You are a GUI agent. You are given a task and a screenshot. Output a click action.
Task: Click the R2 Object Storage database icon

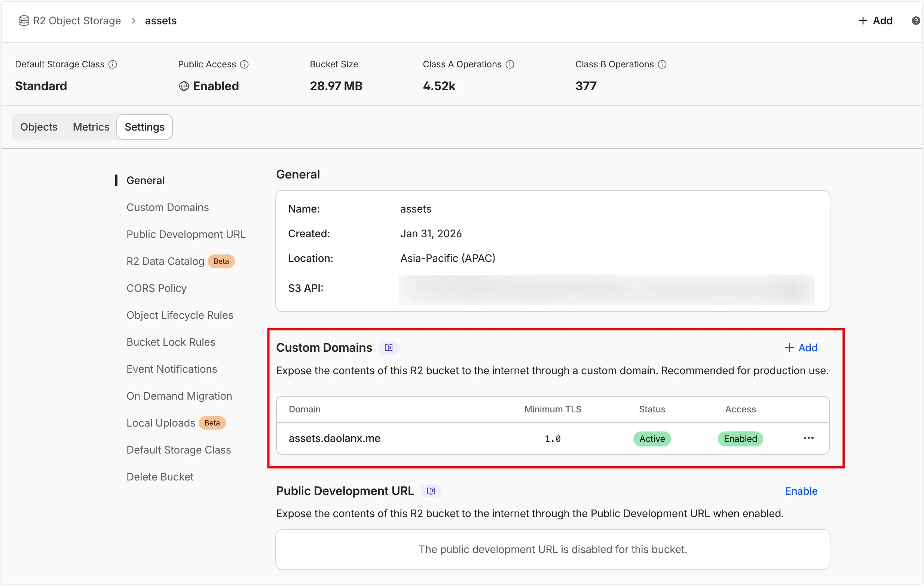tap(24, 21)
